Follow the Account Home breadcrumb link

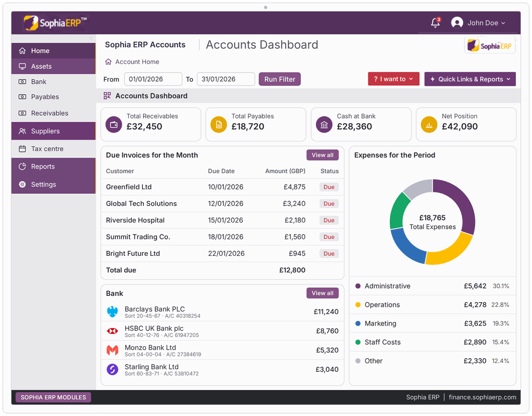pyautogui.click(x=137, y=62)
